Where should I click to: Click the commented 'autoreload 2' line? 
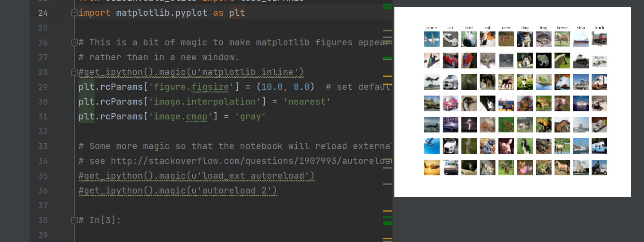click(x=178, y=191)
